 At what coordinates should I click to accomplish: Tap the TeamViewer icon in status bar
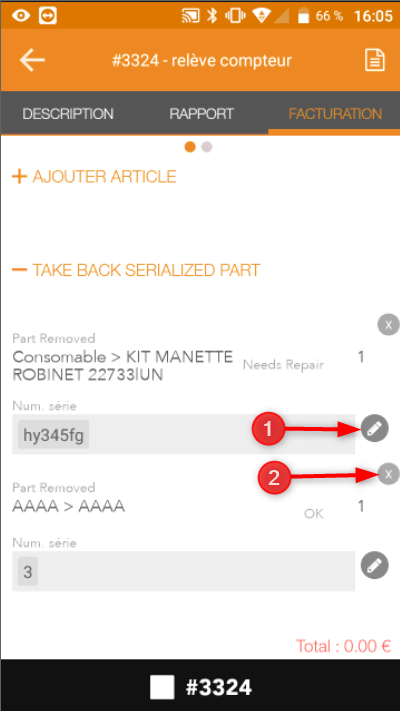(x=48, y=16)
